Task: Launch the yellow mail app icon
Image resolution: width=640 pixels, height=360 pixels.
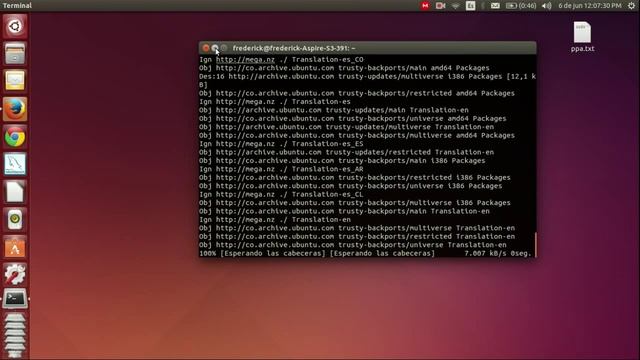Action: tap(15, 81)
